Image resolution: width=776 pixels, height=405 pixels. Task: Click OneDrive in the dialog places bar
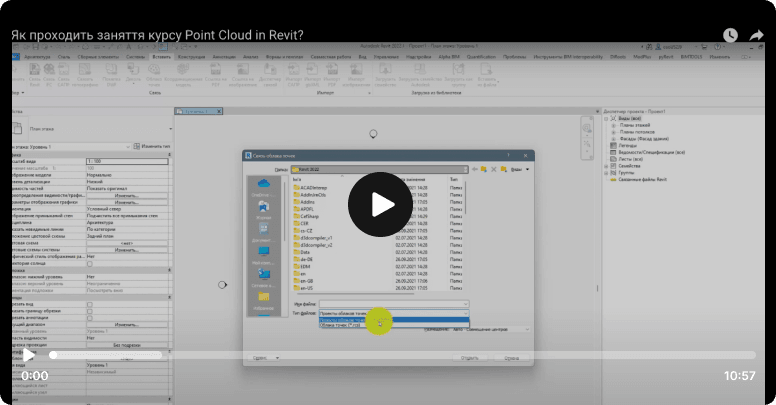click(264, 188)
